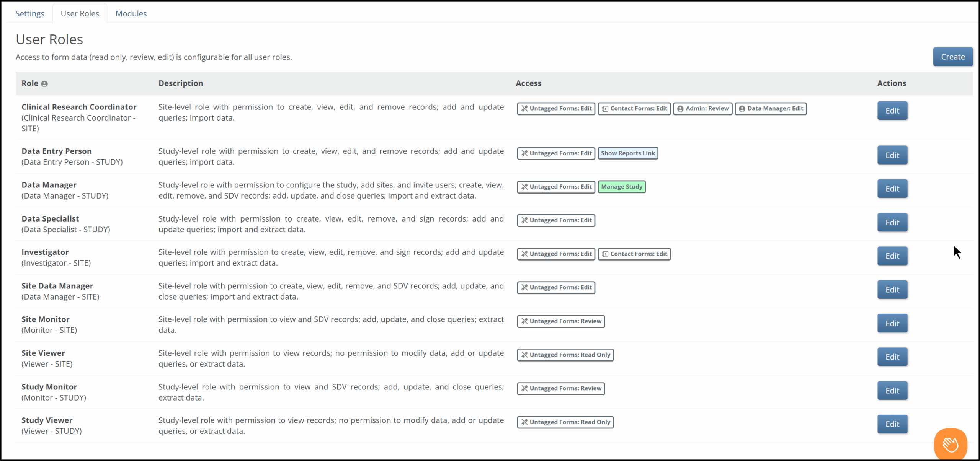
Task: Click Edit for Site Monitor role
Action: 892,324
